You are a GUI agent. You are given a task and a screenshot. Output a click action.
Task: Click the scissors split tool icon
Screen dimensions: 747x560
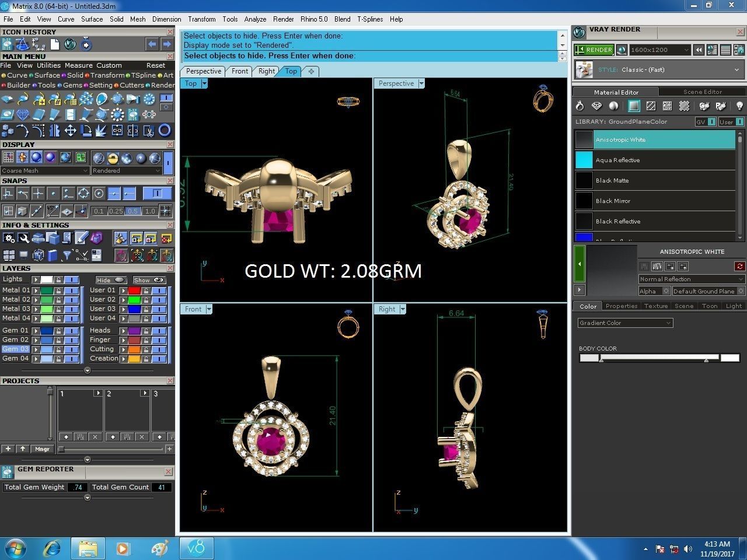pyautogui.click(x=149, y=130)
